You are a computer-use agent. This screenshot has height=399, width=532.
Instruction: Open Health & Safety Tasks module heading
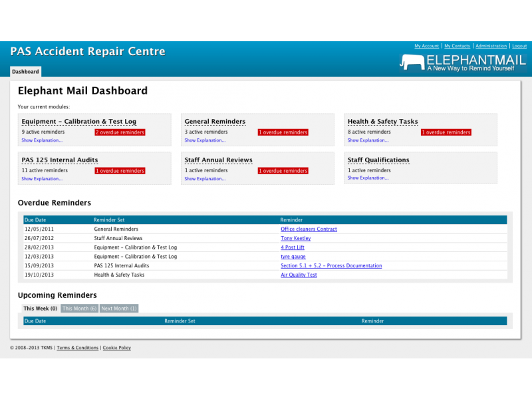[383, 122]
